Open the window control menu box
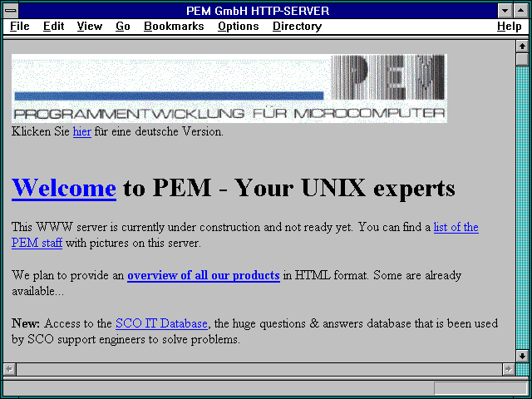 tap(11, 11)
